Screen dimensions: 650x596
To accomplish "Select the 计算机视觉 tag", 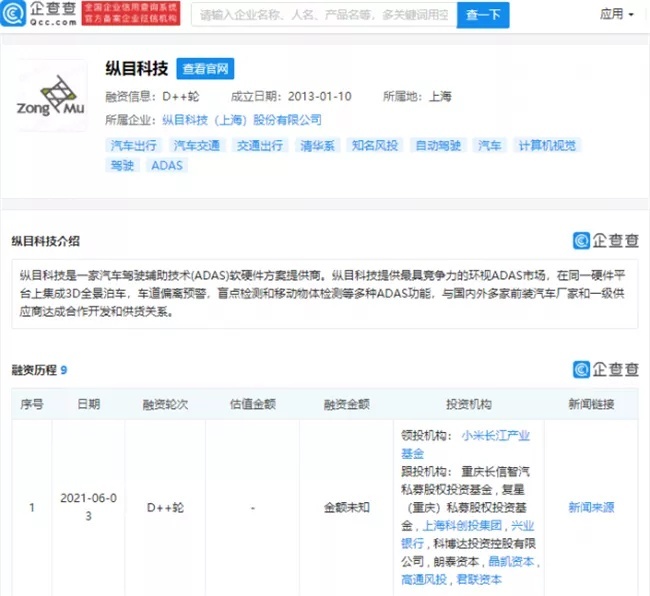I will pos(547,145).
